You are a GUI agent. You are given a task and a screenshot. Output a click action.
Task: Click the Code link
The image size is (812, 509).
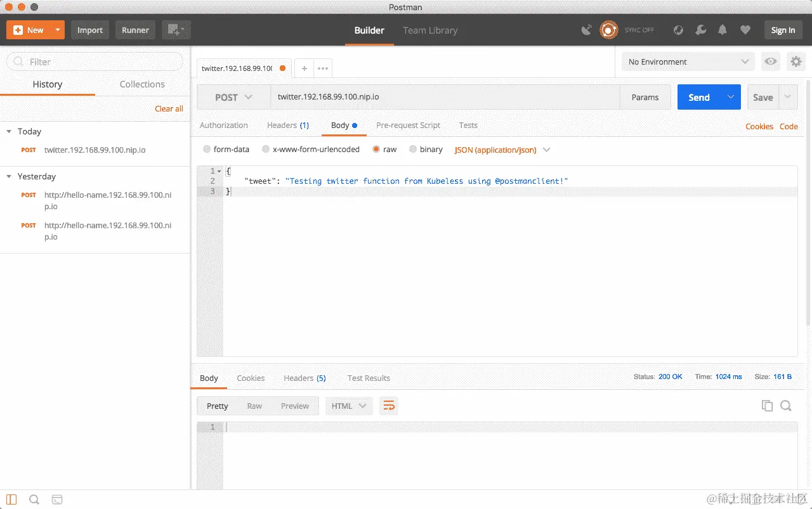pos(789,127)
